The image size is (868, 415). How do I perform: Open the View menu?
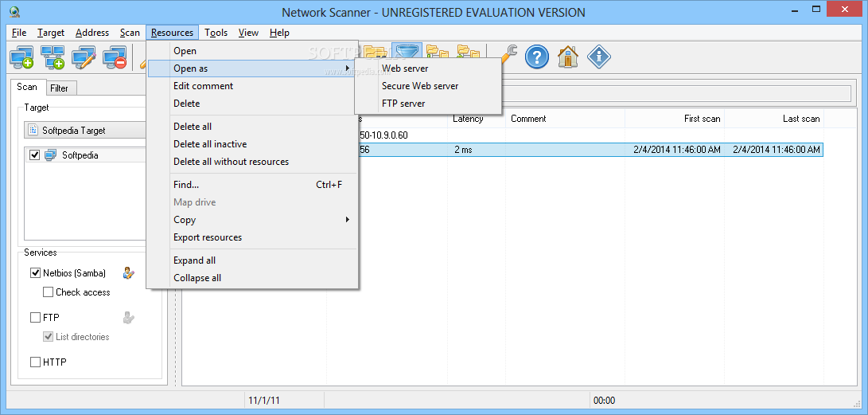pyautogui.click(x=248, y=33)
